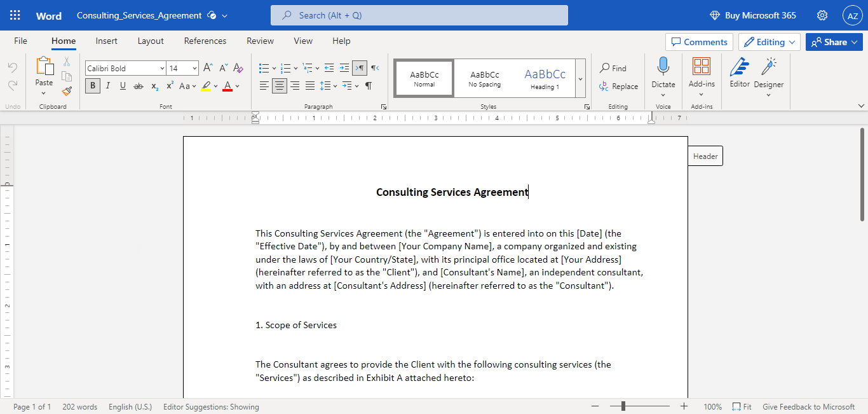868x414 pixels.
Task: Toggle Italic formatting
Action: click(x=108, y=86)
